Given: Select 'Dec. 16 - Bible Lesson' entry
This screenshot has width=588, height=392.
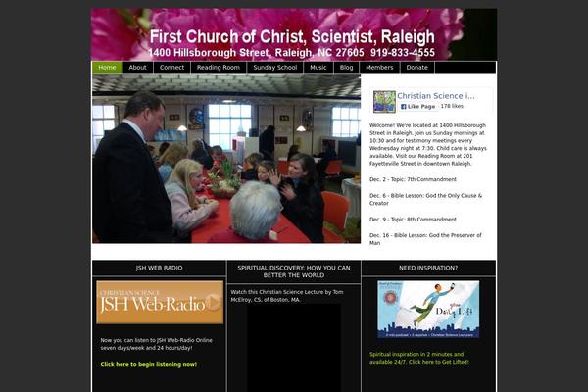Looking at the screenshot, I should coord(425,239).
